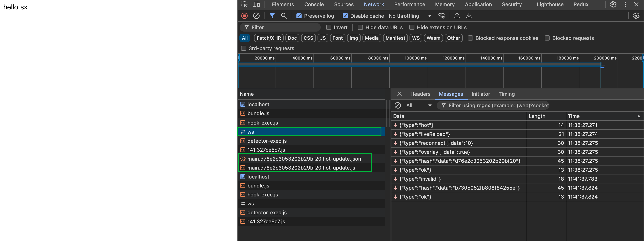The height and width of the screenshot is (241, 644).
Task: Filter requests by Wasm type
Action: pyautogui.click(x=433, y=38)
